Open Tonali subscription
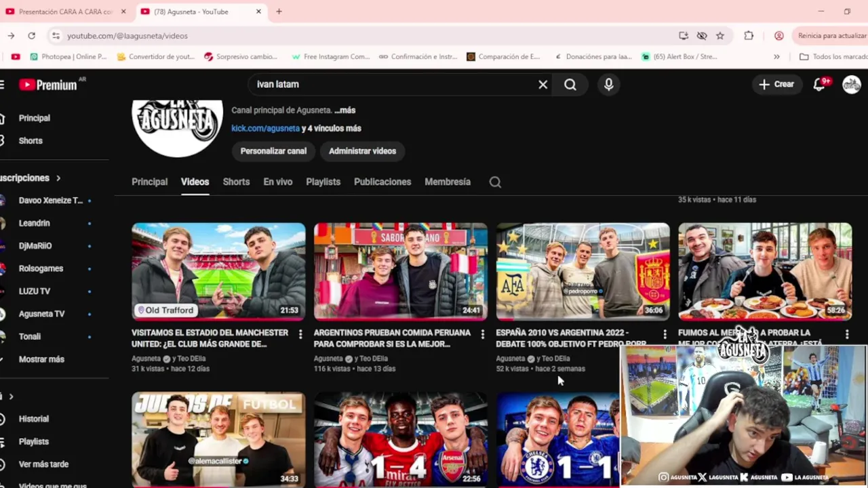The width and height of the screenshot is (868, 488). pos(30,336)
